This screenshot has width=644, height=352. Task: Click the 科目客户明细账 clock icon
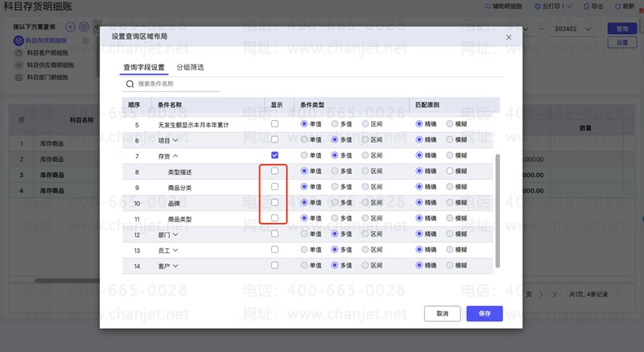(18, 53)
